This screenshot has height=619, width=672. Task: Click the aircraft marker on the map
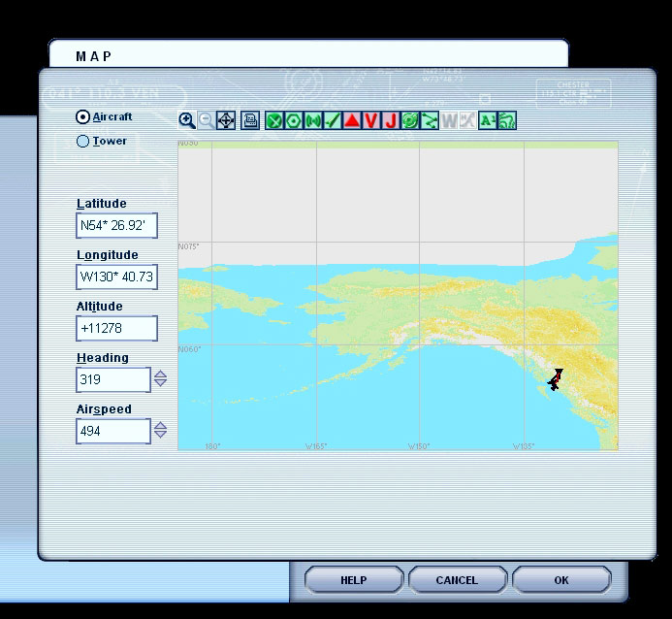tap(555, 379)
